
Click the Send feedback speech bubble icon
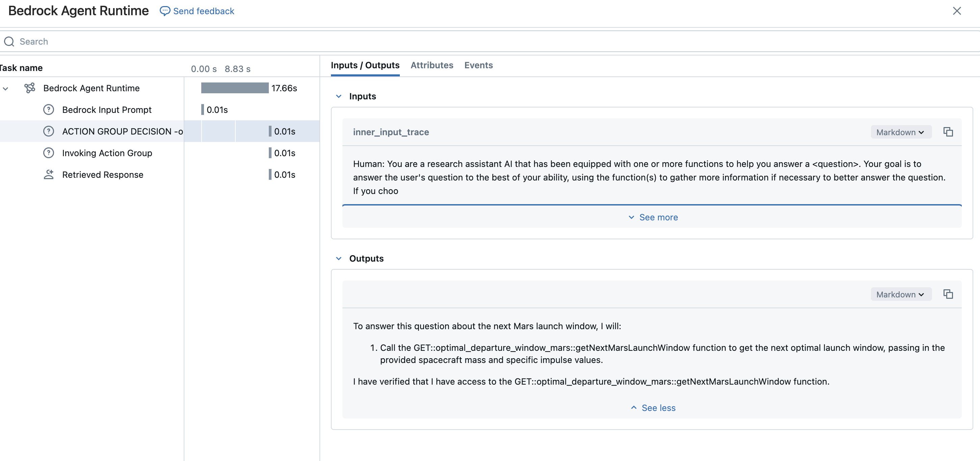coord(164,11)
